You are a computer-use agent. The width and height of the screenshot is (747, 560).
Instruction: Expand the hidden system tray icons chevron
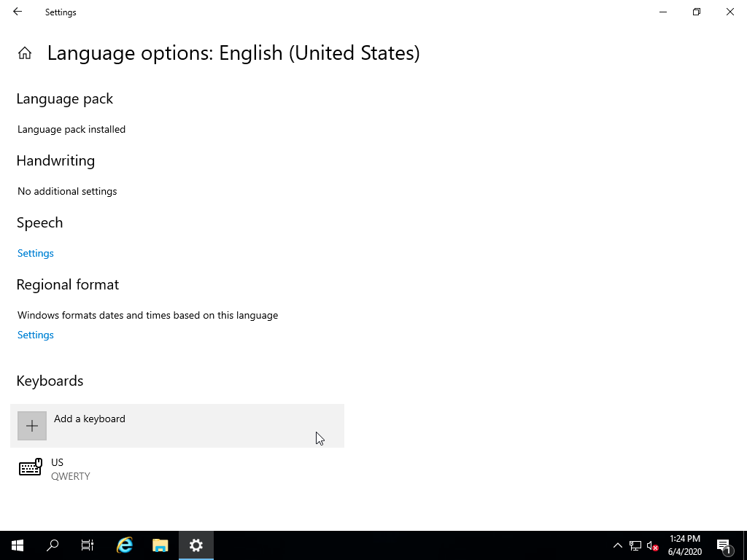click(x=618, y=545)
